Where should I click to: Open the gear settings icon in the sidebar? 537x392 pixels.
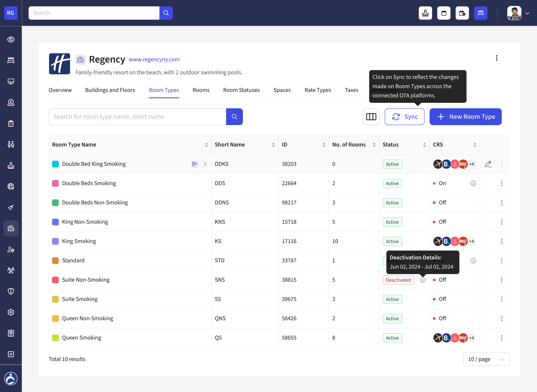[x=11, y=312]
